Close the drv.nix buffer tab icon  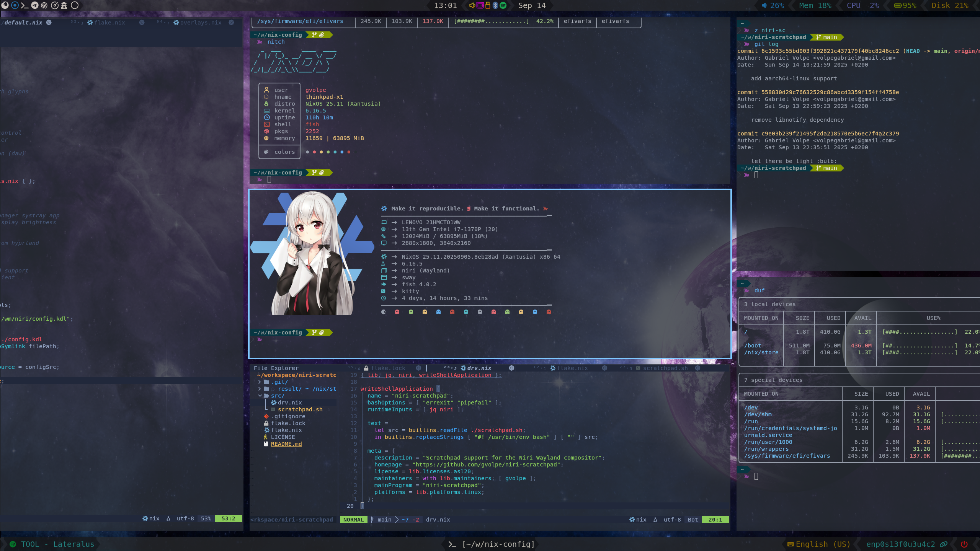click(511, 368)
